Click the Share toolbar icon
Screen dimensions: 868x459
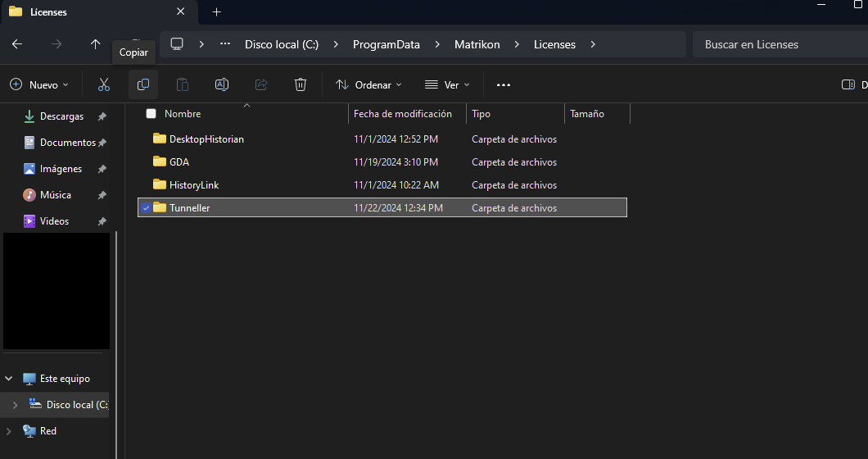point(261,84)
